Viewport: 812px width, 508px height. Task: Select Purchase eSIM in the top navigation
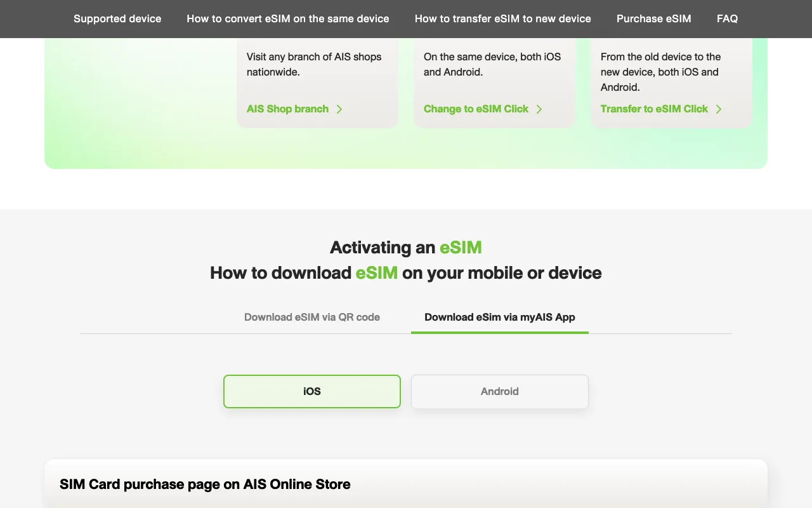[654, 18]
